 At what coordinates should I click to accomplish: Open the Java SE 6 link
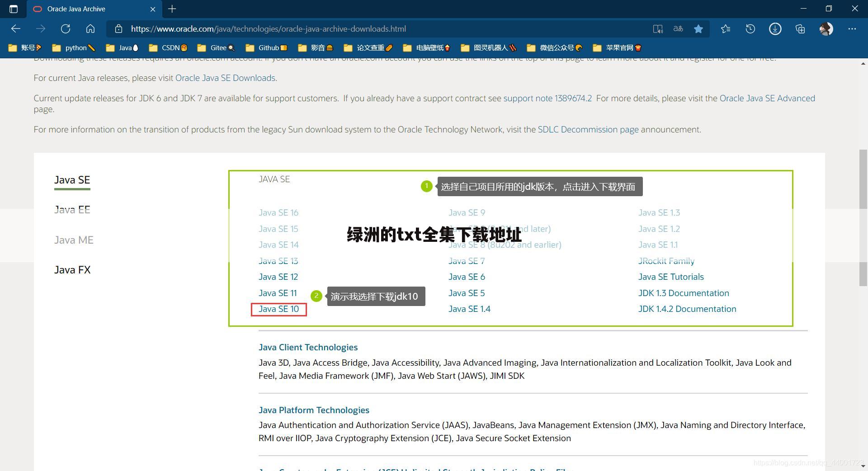[467, 277]
